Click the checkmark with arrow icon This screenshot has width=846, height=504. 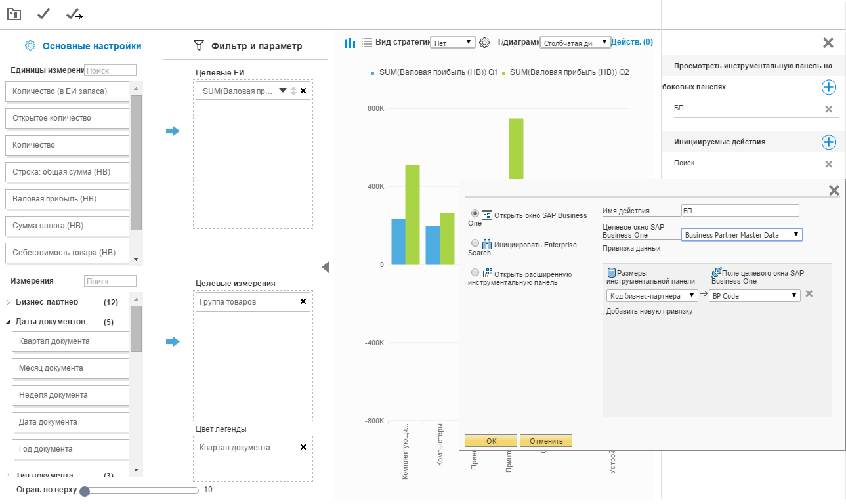(x=74, y=14)
